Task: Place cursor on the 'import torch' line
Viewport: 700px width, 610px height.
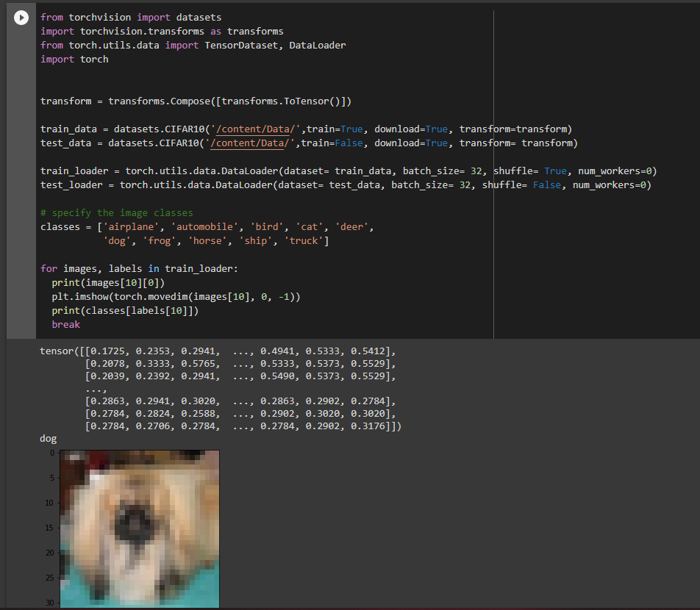Action: point(74,59)
